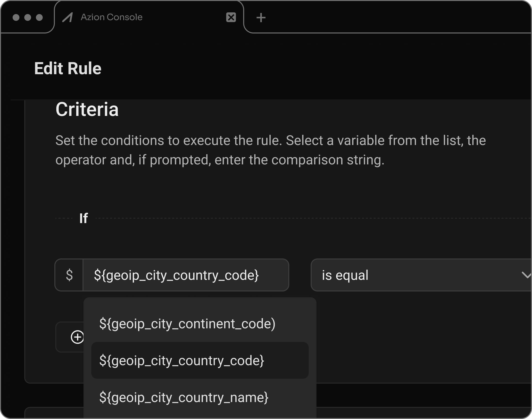The width and height of the screenshot is (532, 419).
Task: Click the middle window control dot
Action: [x=28, y=17]
